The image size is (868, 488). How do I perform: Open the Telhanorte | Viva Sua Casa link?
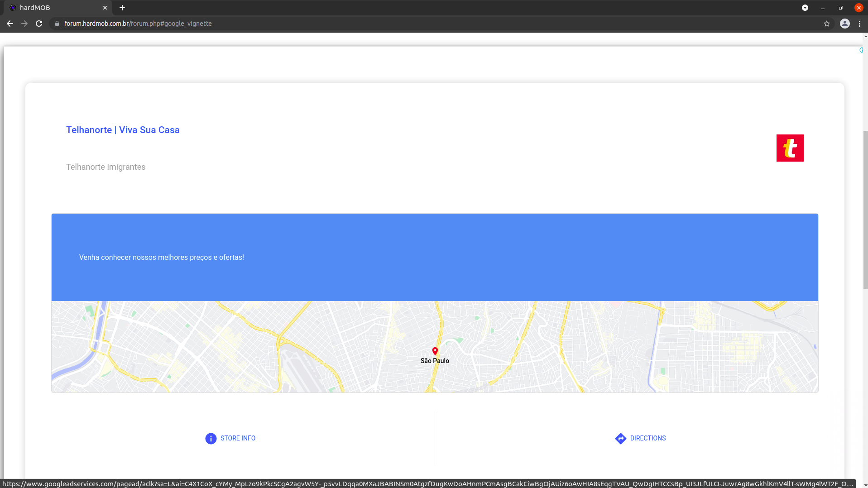pos(123,130)
